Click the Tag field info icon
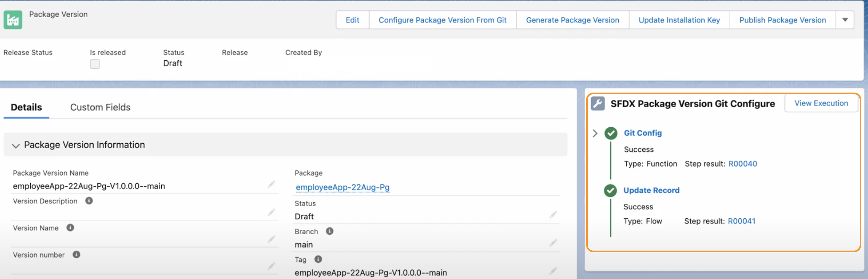The width and height of the screenshot is (868, 279). 318,259
